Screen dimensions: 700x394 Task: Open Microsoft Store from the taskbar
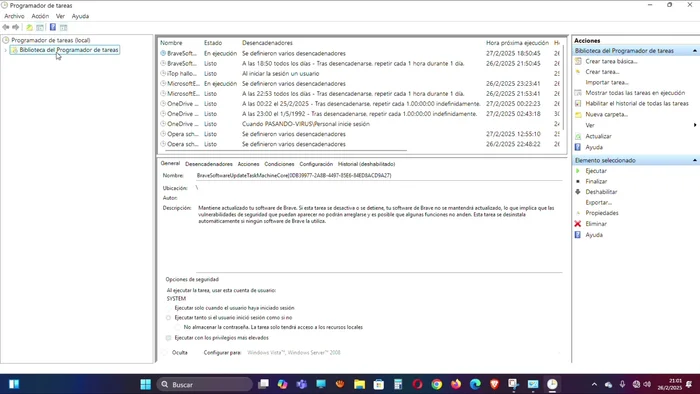pos(379,384)
